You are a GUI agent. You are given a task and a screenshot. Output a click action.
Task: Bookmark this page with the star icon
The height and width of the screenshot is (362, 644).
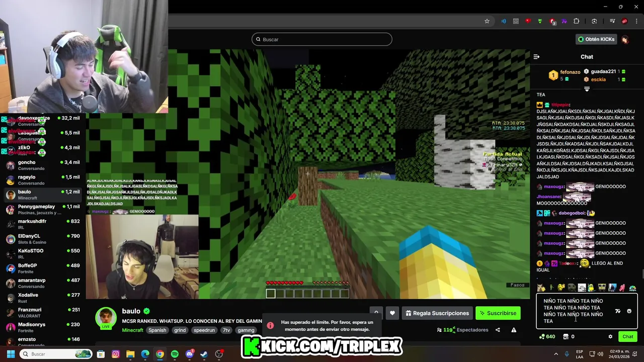pos(487,21)
